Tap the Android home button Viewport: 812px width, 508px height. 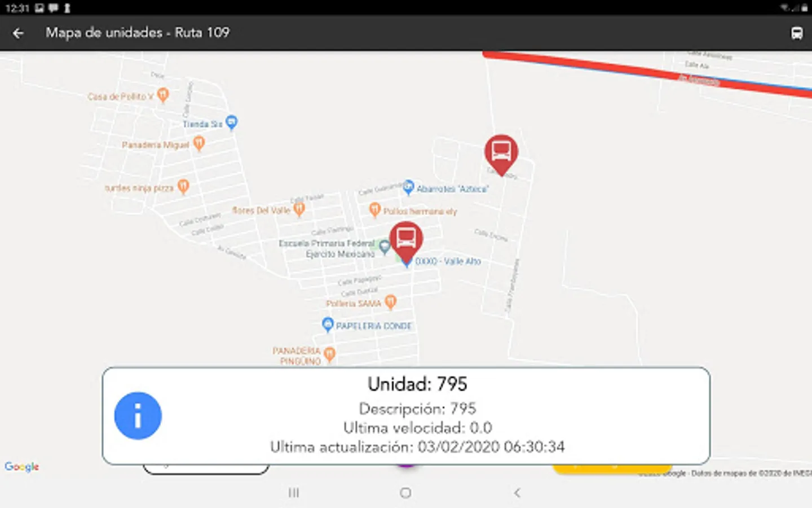[405, 493]
